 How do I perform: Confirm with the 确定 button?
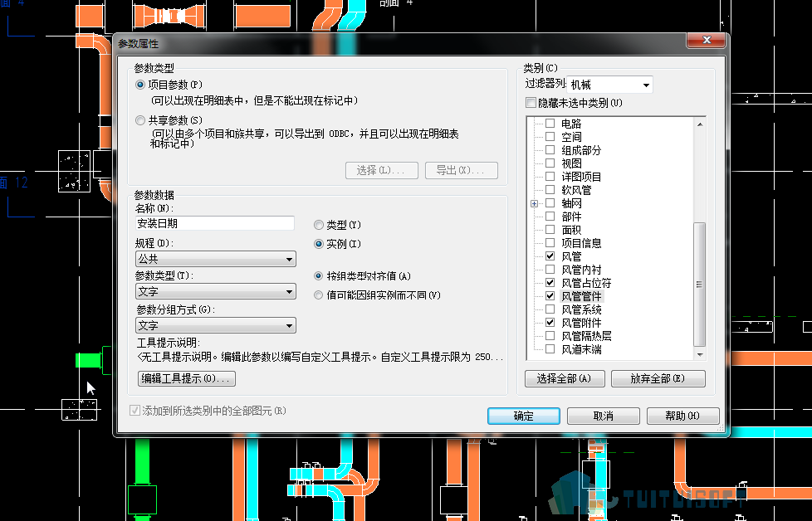(x=524, y=416)
